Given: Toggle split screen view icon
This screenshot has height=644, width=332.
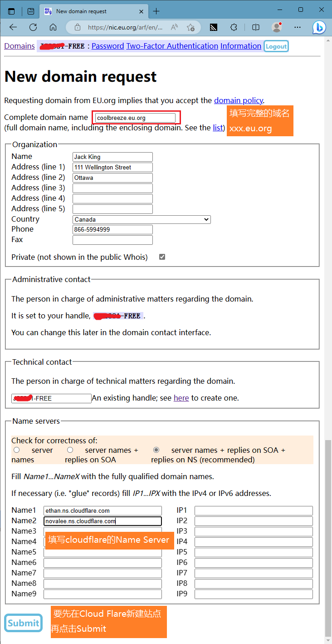Looking at the screenshot, I should point(256,27).
